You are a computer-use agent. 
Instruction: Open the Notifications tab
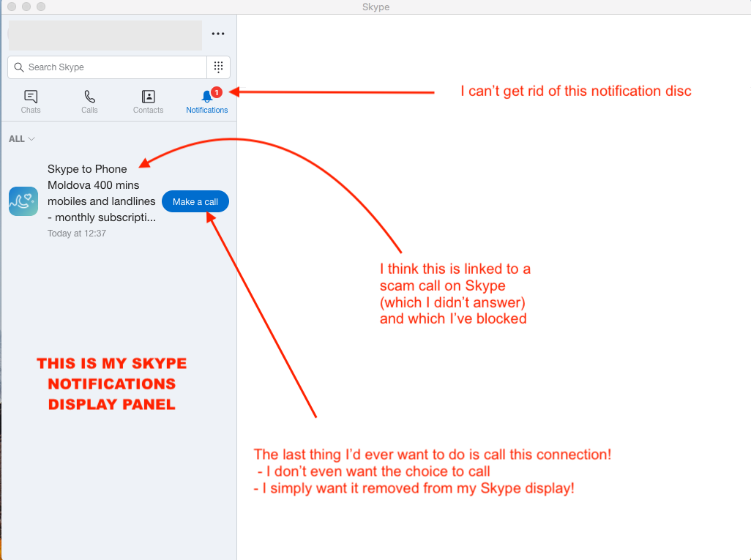(207, 102)
